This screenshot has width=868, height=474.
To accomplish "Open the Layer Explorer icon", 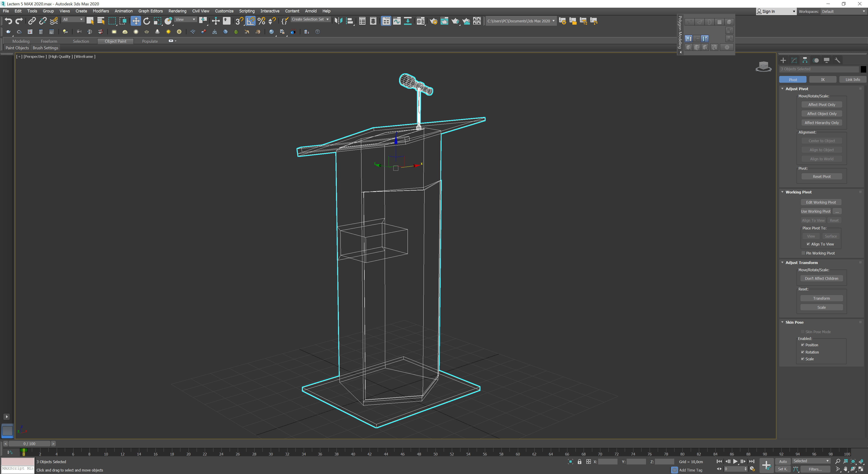I will click(373, 21).
